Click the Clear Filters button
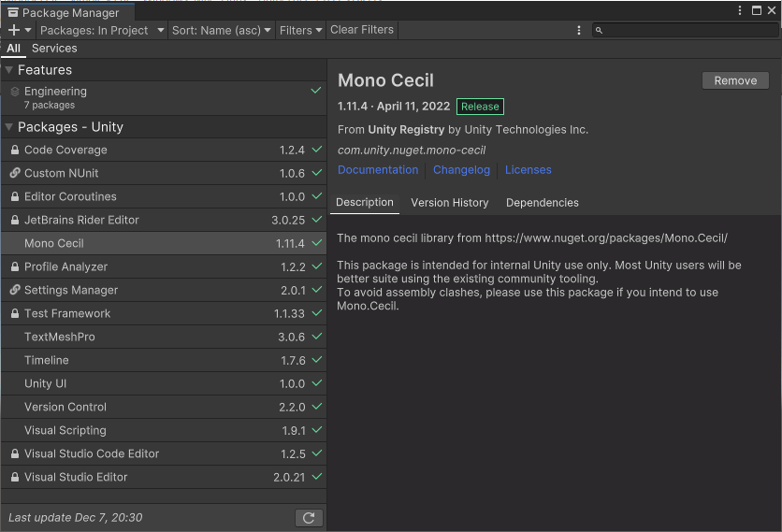This screenshot has height=532, width=782. [362, 30]
